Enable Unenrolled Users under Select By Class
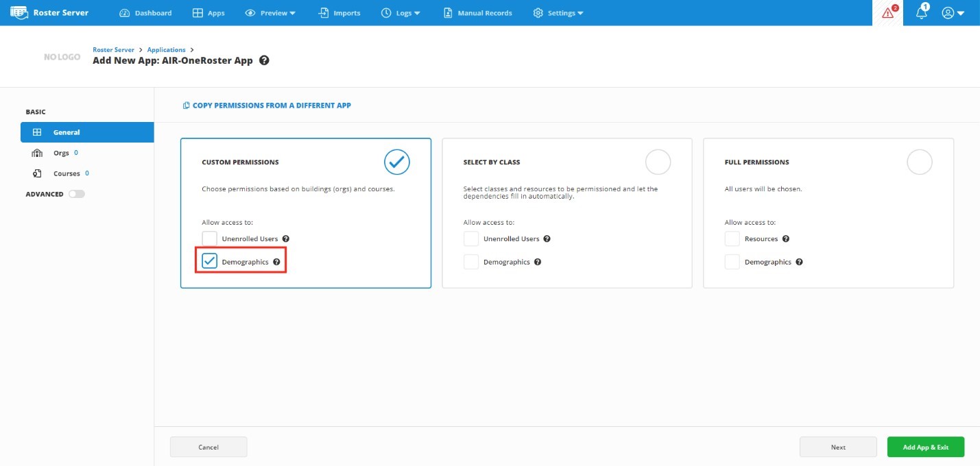The image size is (980, 466). (471, 239)
